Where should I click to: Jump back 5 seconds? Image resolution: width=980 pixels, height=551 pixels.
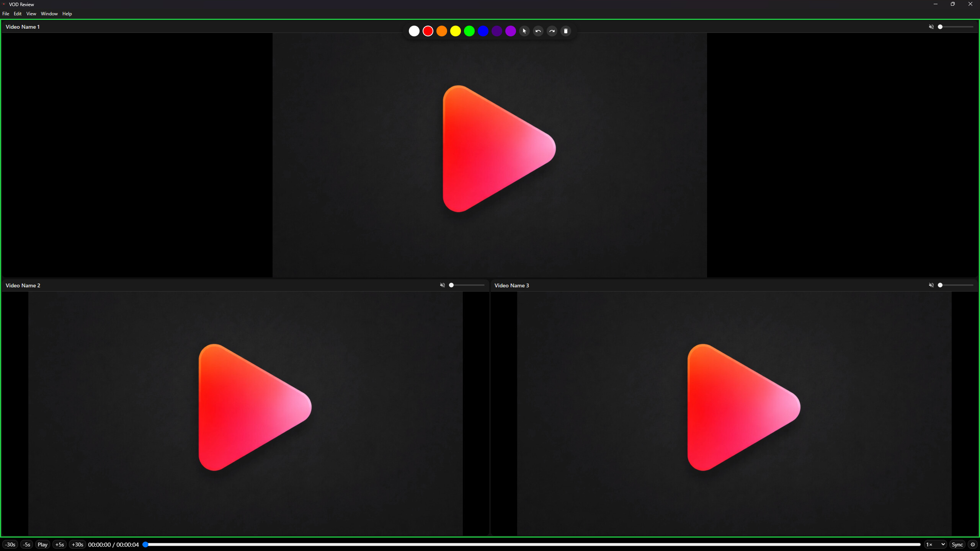(26, 544)
